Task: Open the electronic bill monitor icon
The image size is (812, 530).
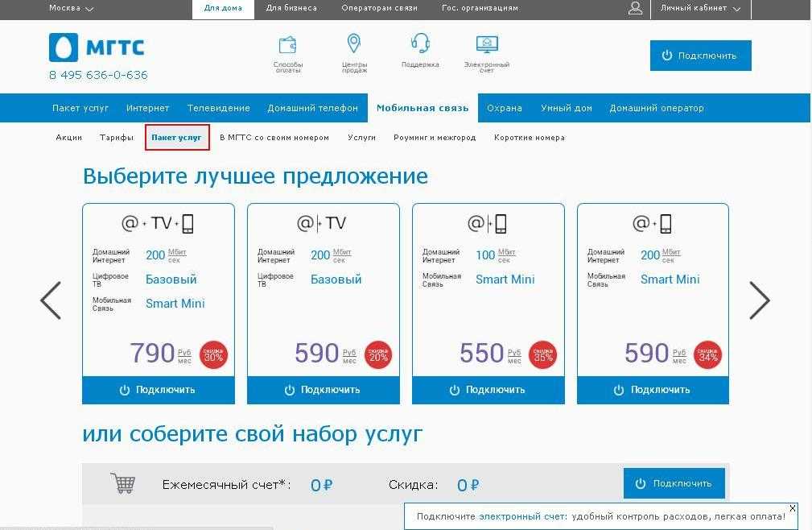Action: coord(487,44)
